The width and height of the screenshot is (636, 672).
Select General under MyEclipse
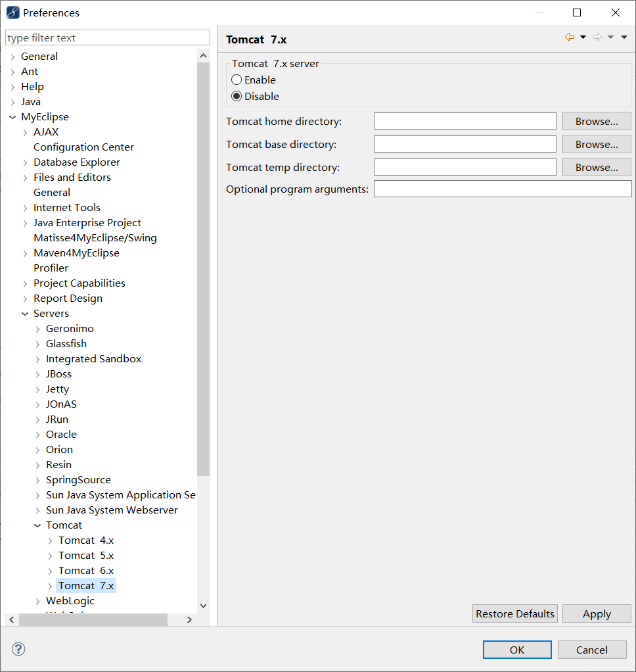pos(52,193)
